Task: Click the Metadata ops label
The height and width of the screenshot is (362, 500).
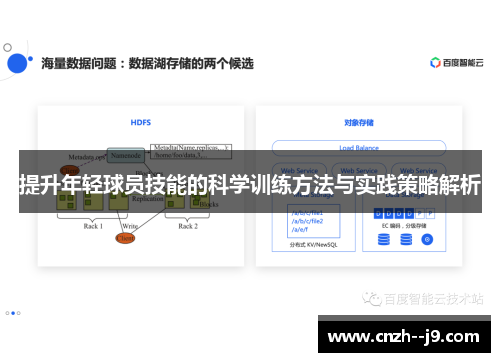Action: point(87,157)
